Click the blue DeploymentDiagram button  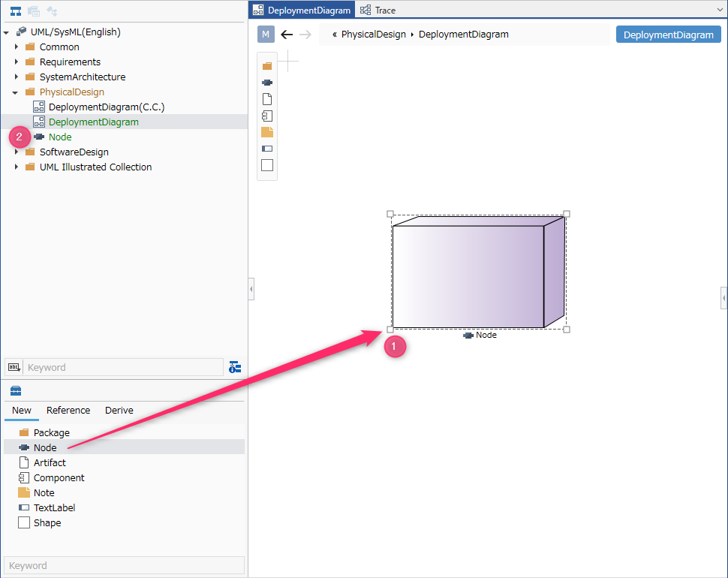(668, 35)
